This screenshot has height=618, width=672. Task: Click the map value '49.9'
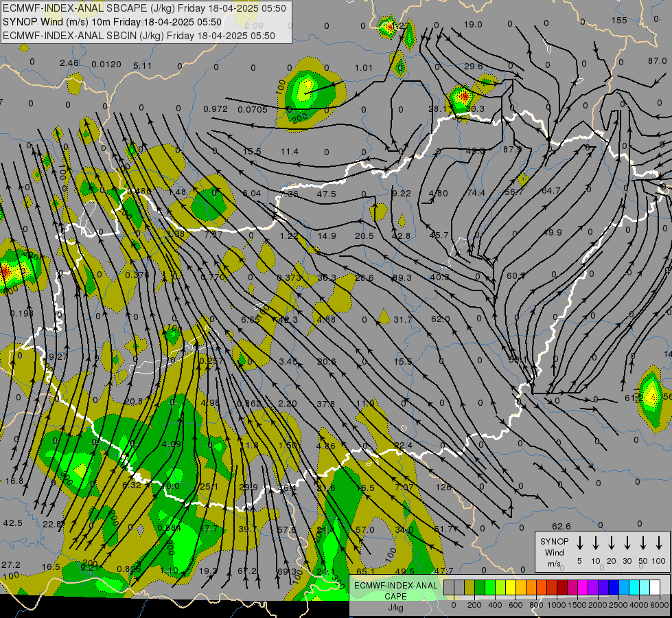[x=552, y=233]
